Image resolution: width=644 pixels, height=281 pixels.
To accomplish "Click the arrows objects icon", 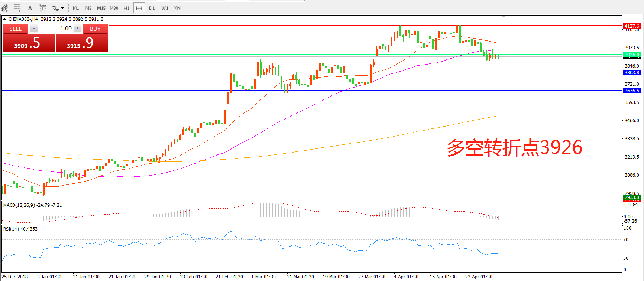I will [55, 8].
